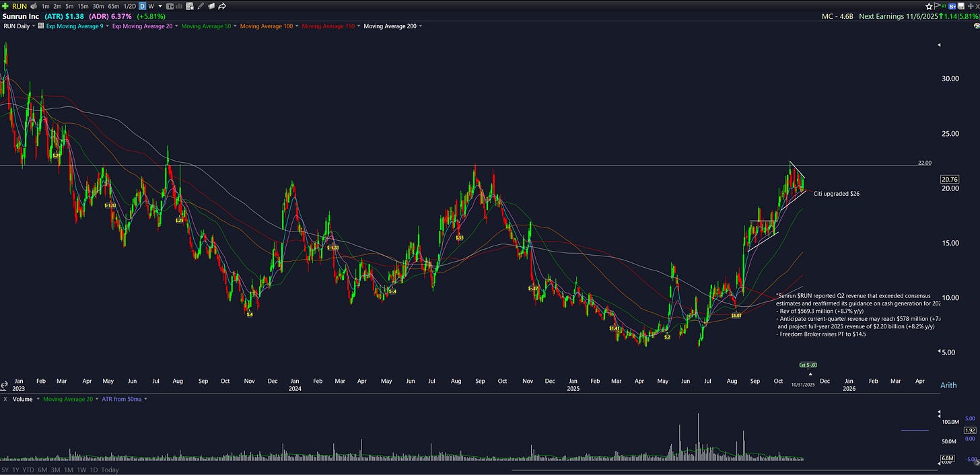Click the Arith scale button
Image resolution: width=980 pixels, height=475 pixels.
coord(948,386)
